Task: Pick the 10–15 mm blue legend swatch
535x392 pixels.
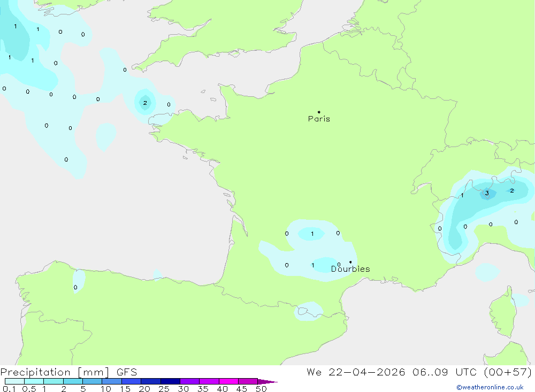Action: pyautogui.click(x=112, y=381)
